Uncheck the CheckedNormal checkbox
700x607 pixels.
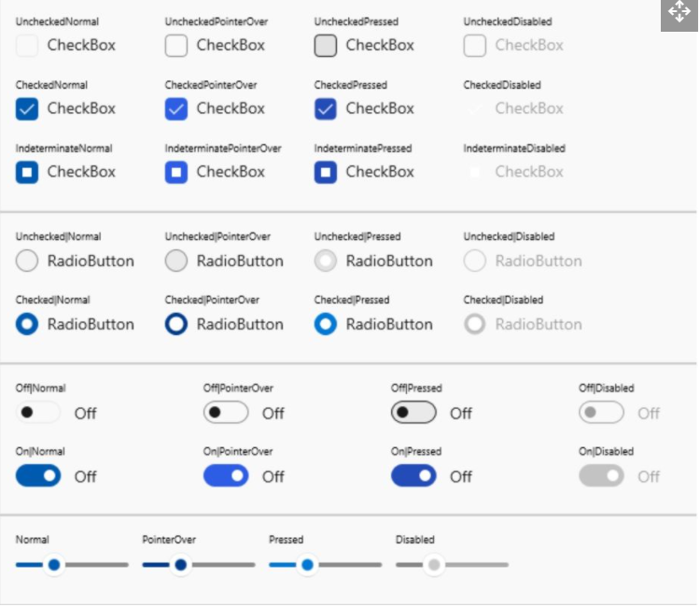[27, 108]
